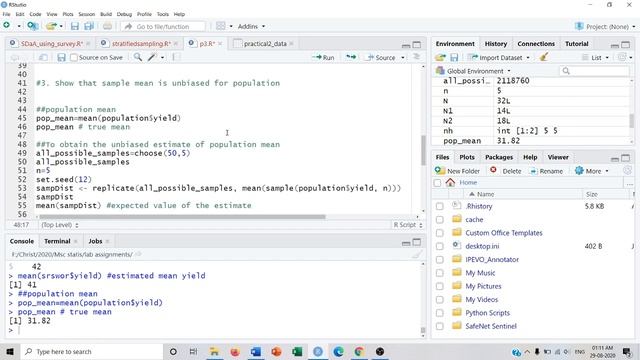Viewport: 640px width, 360px height.
Task: Open the List view dropdown in Environment
Action: coord(596,58)
